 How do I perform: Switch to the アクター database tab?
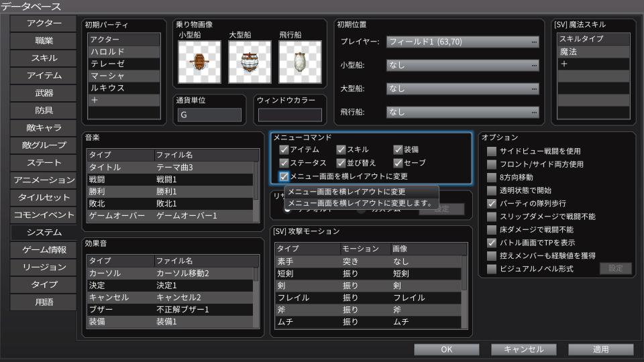(x=44, y=23)
